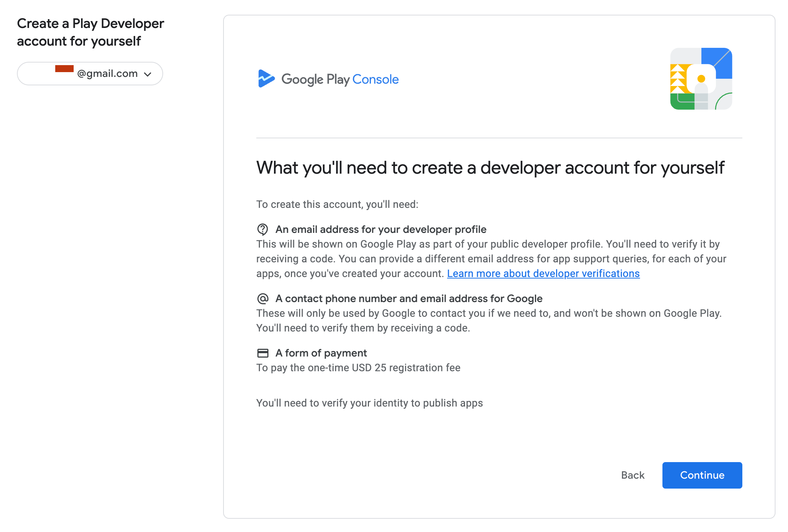The height and width of the screenshot is (532, 788).
Task: Click the icon beside the developer profile email heading
Action: [263, 230]
